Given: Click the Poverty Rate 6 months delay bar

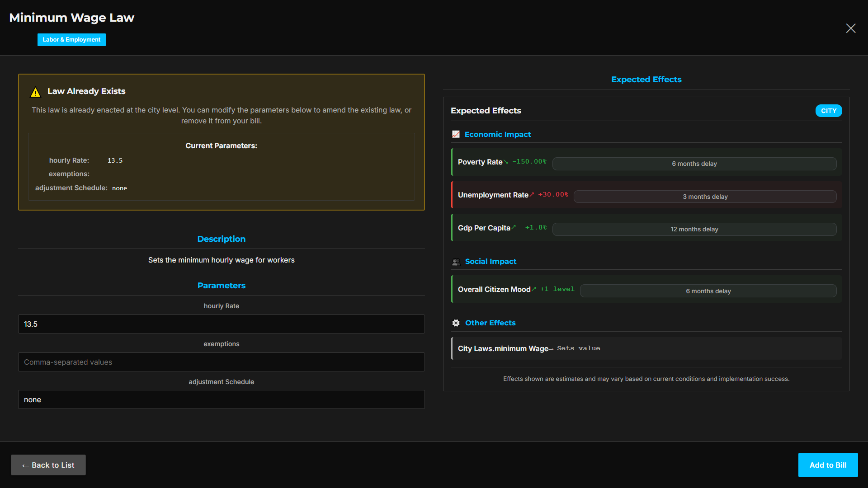Looking at the screenshot, I should 694,164.
